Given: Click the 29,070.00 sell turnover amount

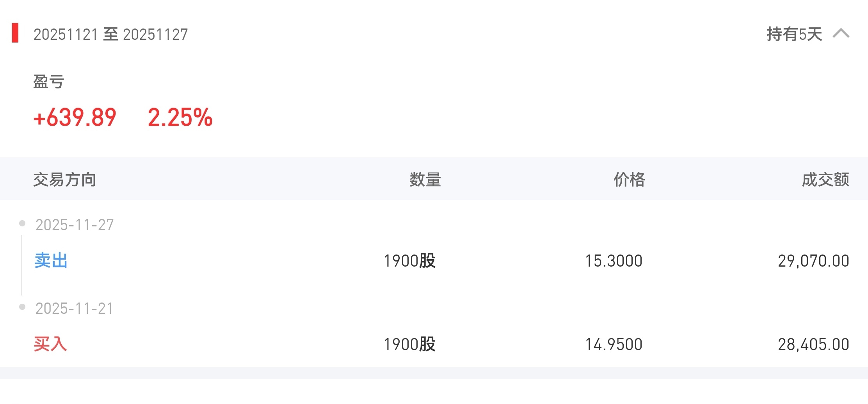Looking at the screenshot, I should tap(813, 261).
